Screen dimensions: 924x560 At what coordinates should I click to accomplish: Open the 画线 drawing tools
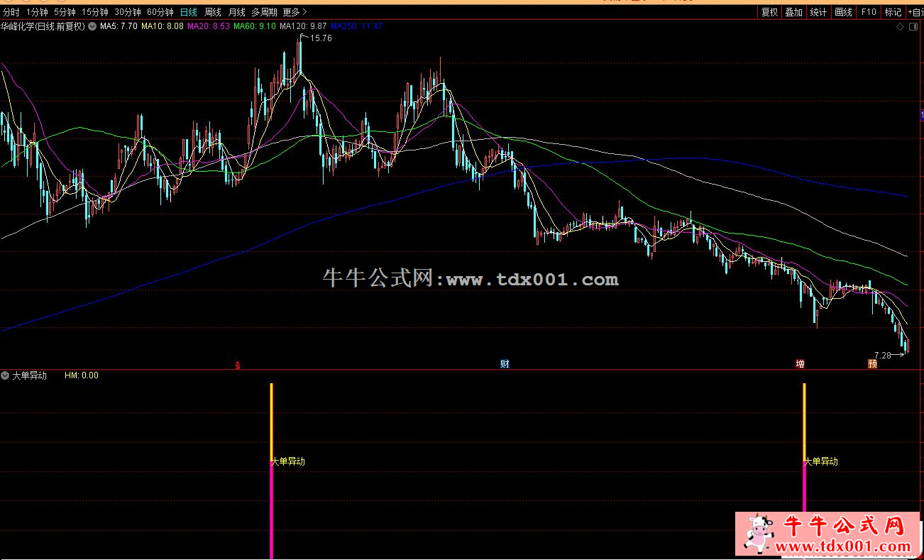[843, 12]
